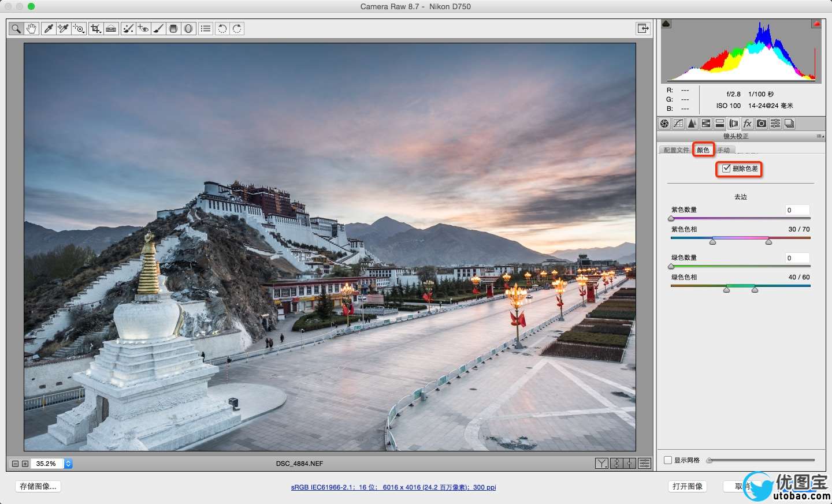Viewport: 832px width, 504px height.
Task: Open the preferences list icon
Action: [206, 28]
